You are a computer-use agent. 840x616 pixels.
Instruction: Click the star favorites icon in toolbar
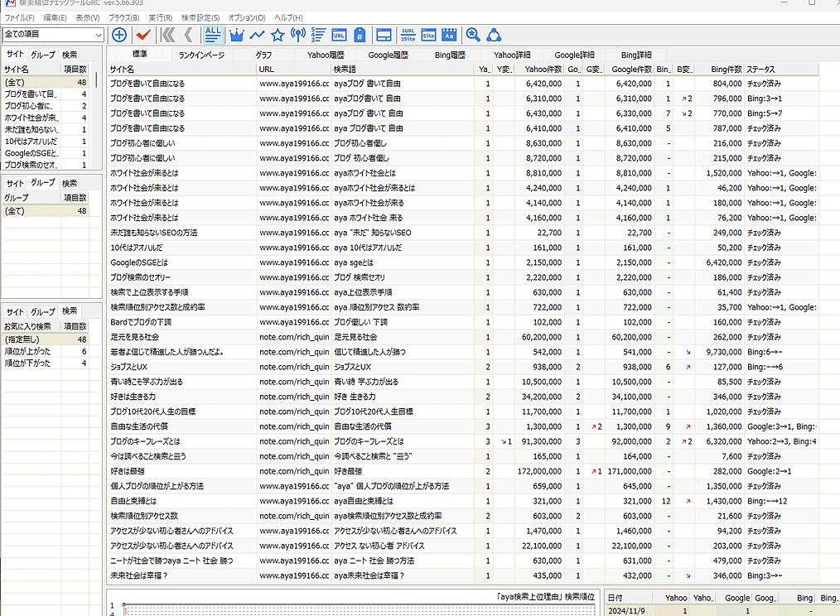[x=278, y=35]
